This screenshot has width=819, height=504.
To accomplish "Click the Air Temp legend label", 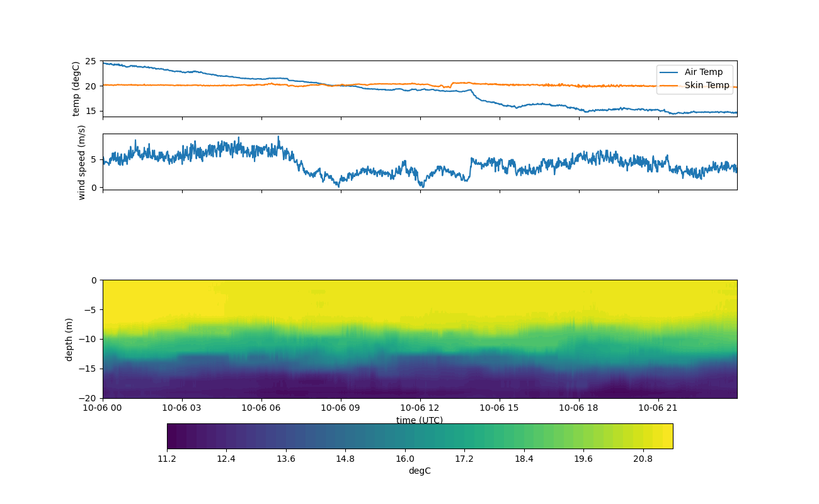I will tap(703, 72).
